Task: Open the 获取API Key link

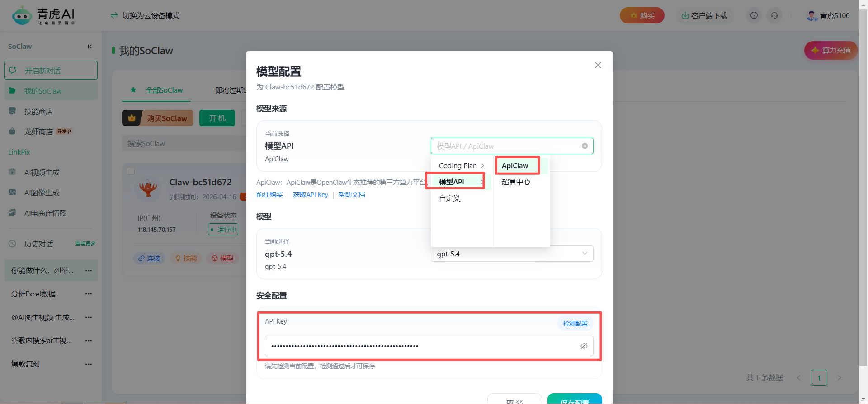Action: pos(311,195)
